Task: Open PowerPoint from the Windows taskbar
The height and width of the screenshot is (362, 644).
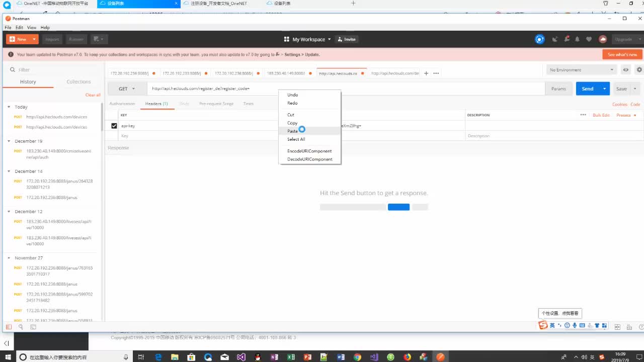Action: tap(307, 357)
